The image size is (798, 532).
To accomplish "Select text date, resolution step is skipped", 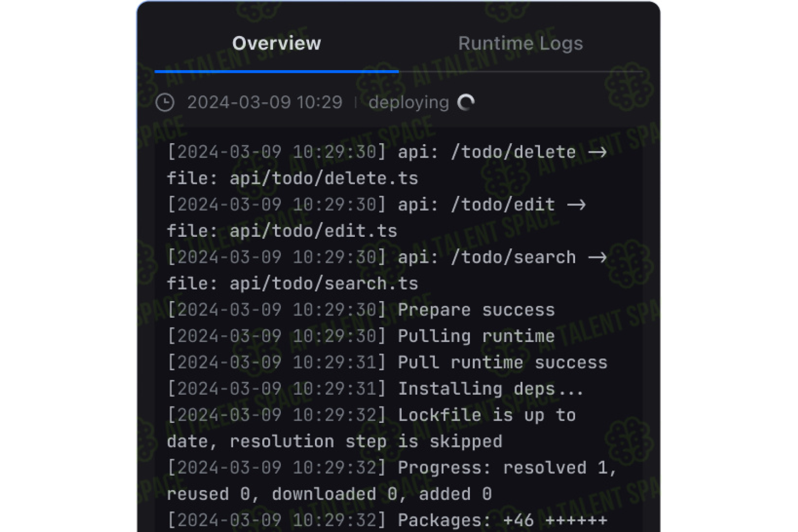I will [335, 442].
